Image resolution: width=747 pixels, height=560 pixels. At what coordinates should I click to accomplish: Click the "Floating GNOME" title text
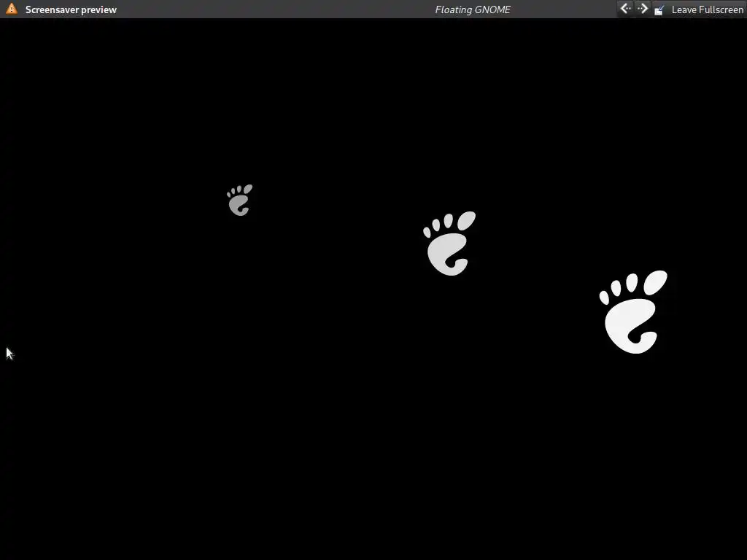(x=473, y=9)
